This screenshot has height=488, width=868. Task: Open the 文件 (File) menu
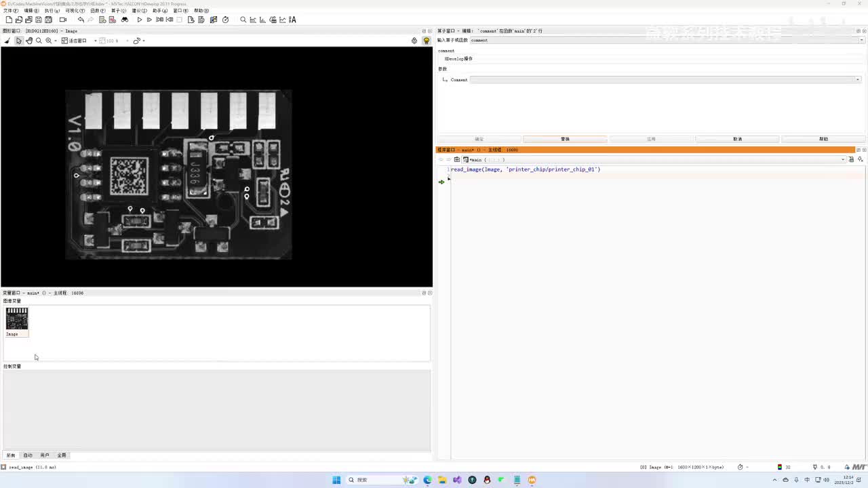[x=11, y=11]
